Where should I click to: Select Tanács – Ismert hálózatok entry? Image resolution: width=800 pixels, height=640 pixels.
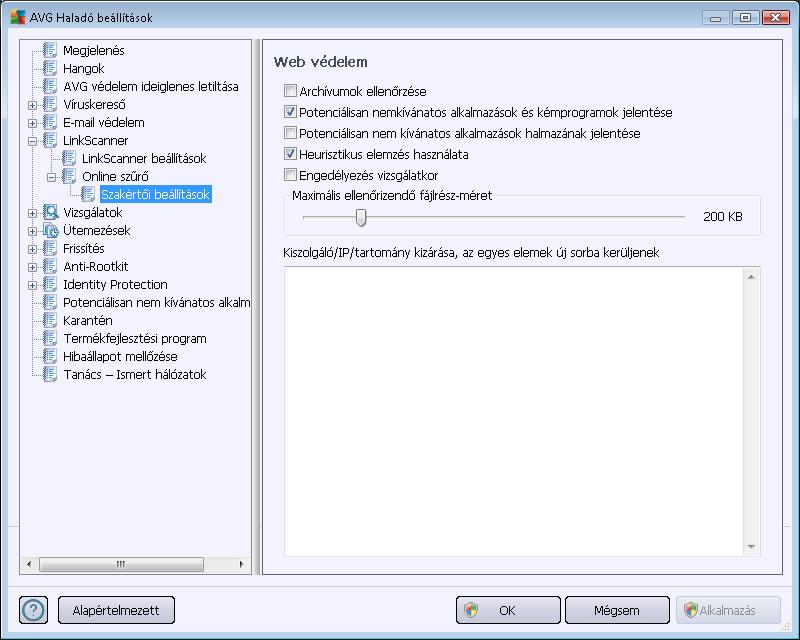click(135, 375)
